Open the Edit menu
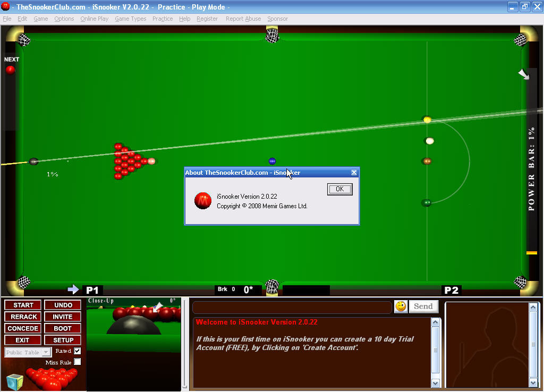The height and width of the screenshot is (392, 544). click(22, 19)
